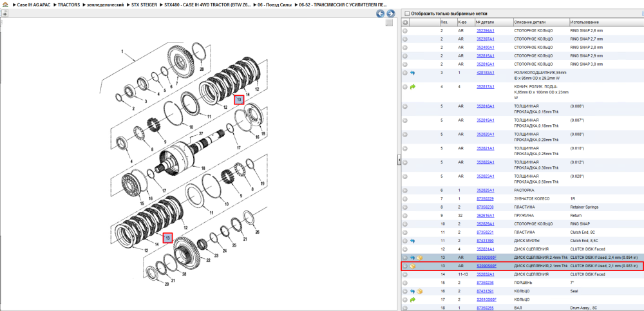Click the box icon in 2.4mm clutch disk row

pyautogui.click(x=420, y=258)
